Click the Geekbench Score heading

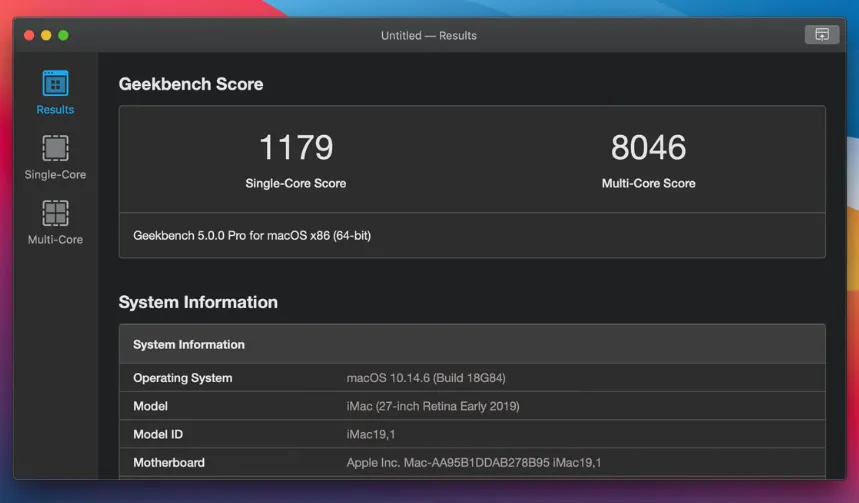click(191, 84)
